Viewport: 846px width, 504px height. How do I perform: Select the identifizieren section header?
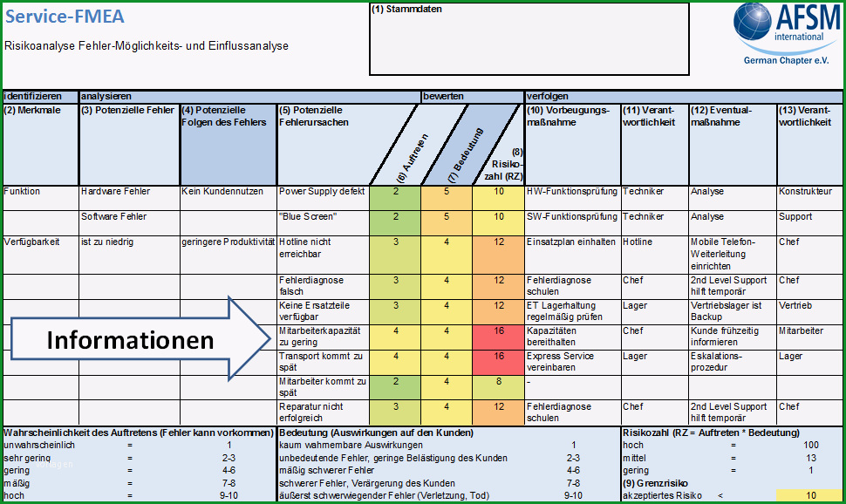[41, 97]
